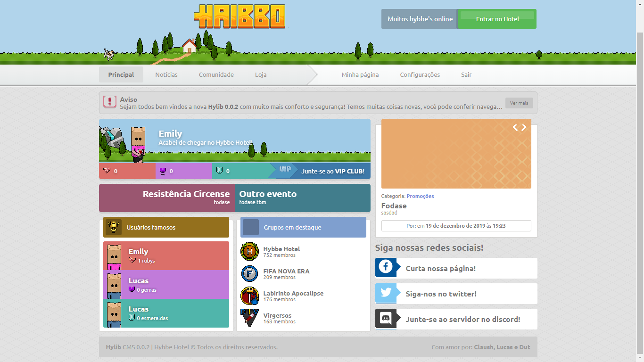Click the purple gem currency icon in banner
Image resolution: width=644 pixels, height=362 pixels.
pyautogui.click(x=163, y=171)
